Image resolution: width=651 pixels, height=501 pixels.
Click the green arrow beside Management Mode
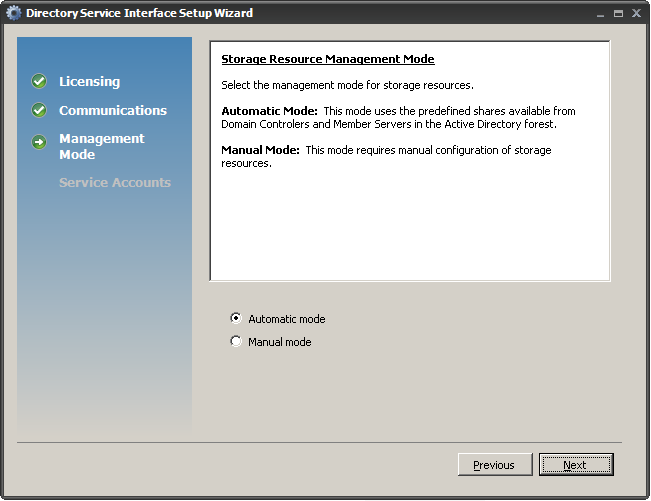coord(39,142)
